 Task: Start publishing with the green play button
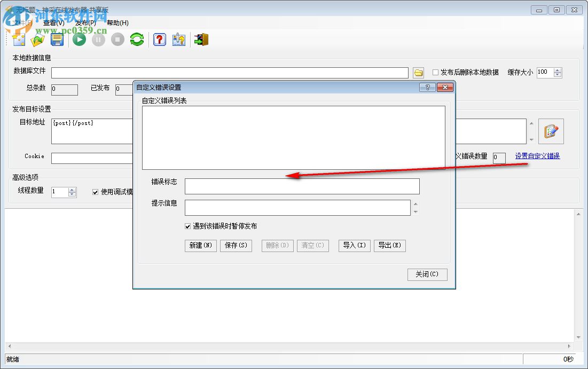tap(79, 40)
